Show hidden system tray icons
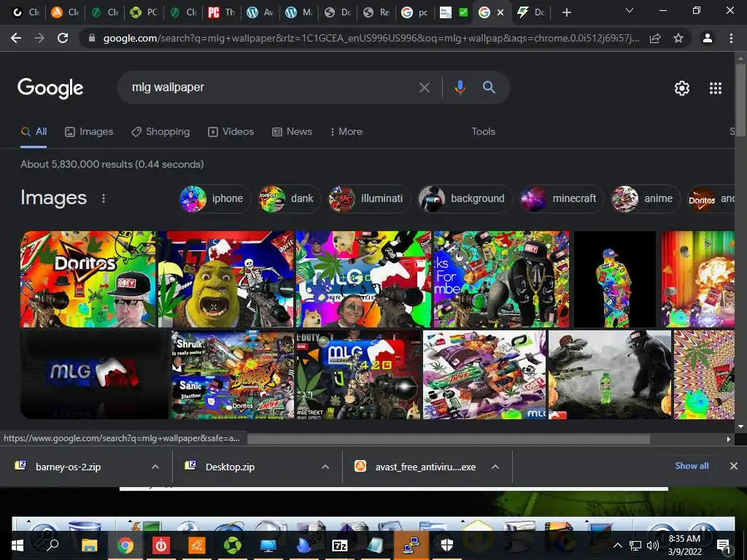Viewport: 747px width, 560px height. click(x=617, y=545)
